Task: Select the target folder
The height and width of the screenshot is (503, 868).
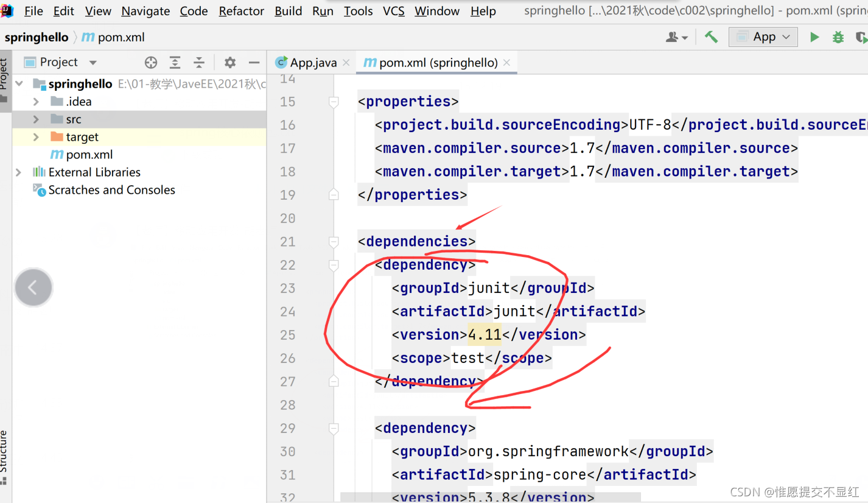Action: [82, 137]
